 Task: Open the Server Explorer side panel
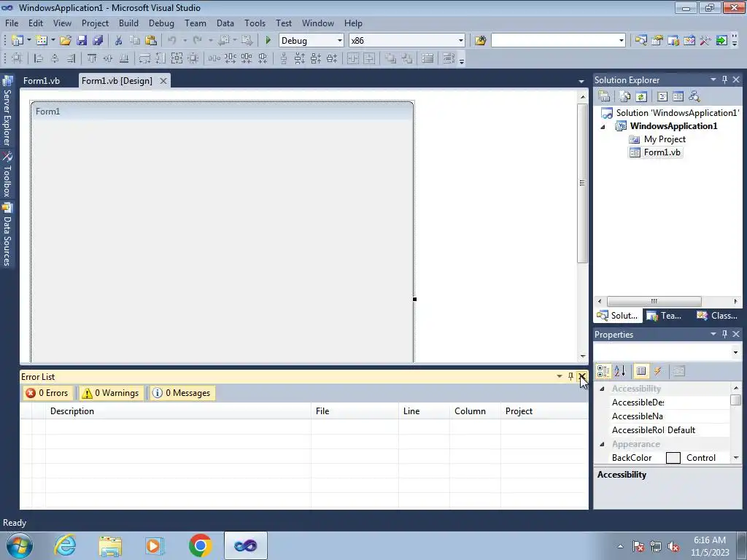7,112
